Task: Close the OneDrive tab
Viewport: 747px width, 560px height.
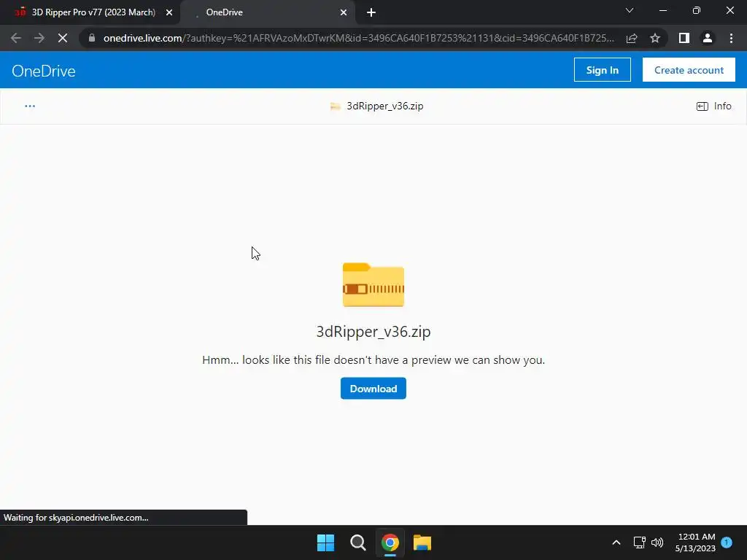Action: (343, 13)
